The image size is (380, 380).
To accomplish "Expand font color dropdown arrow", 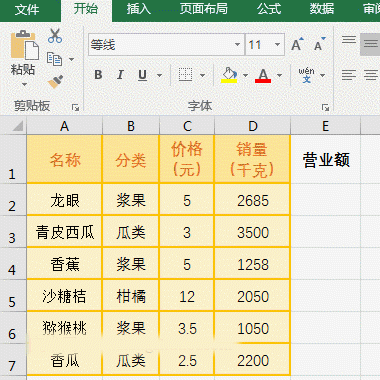I will pyautogui.click(x=279, y=75).
